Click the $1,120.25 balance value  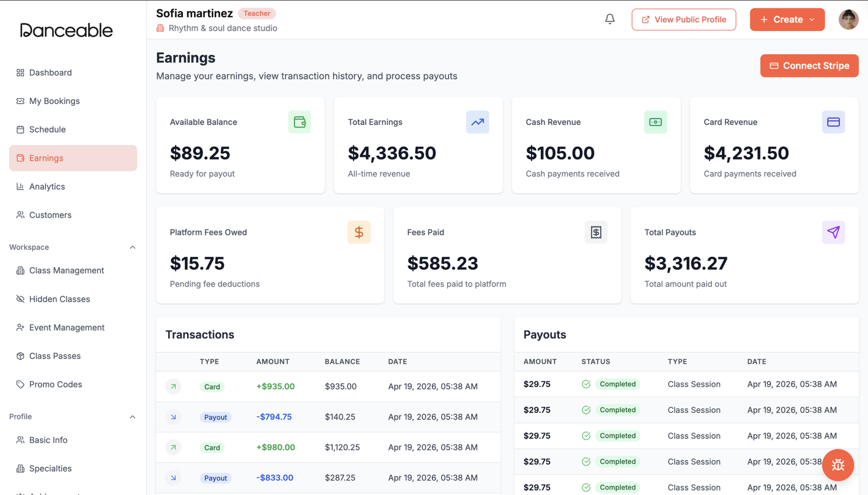pyautogui.click(x=342, y=447)
